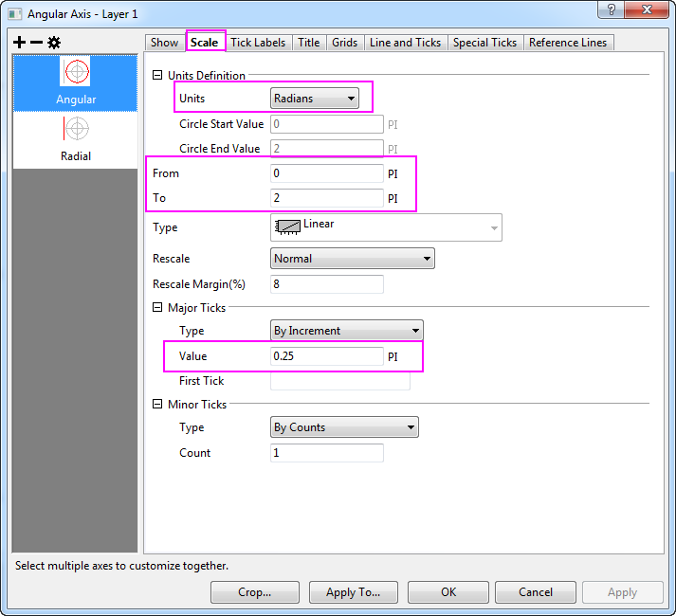The image size is (676, 616).
Task: Click the Major Ticks Value field
Action: coord(326,356)
